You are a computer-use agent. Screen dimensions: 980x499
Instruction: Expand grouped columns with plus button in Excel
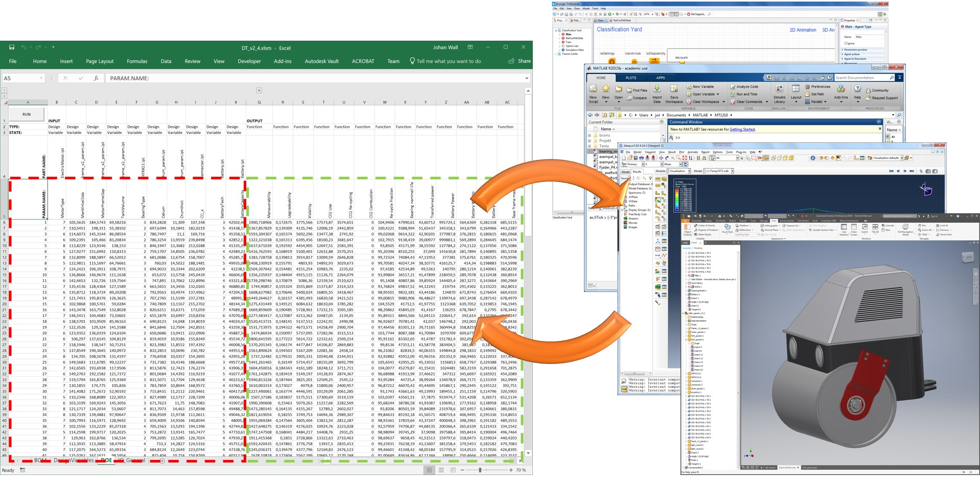coord(259,90)
